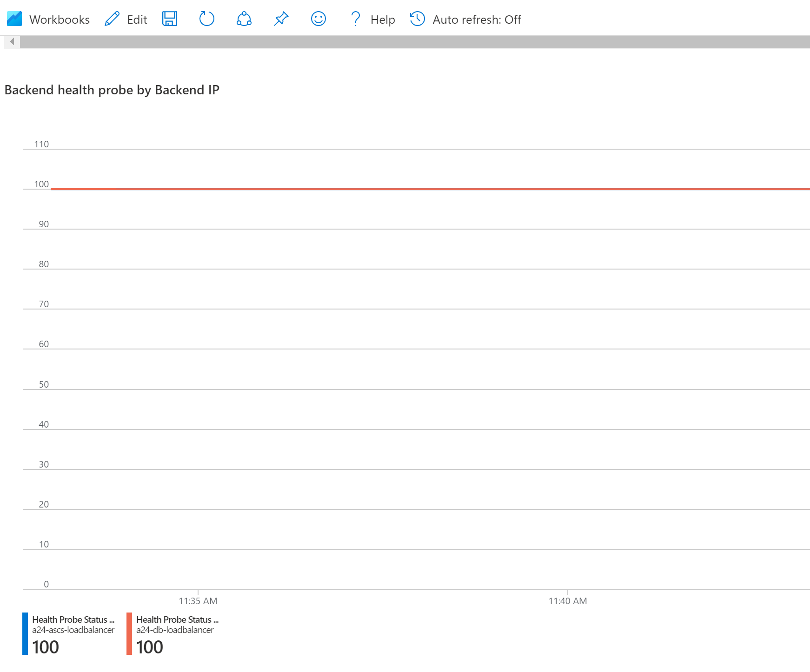Viewport: 810px width, 672px height.
Task: Click the Auto refresh clock icon
Action: (418, 19)
